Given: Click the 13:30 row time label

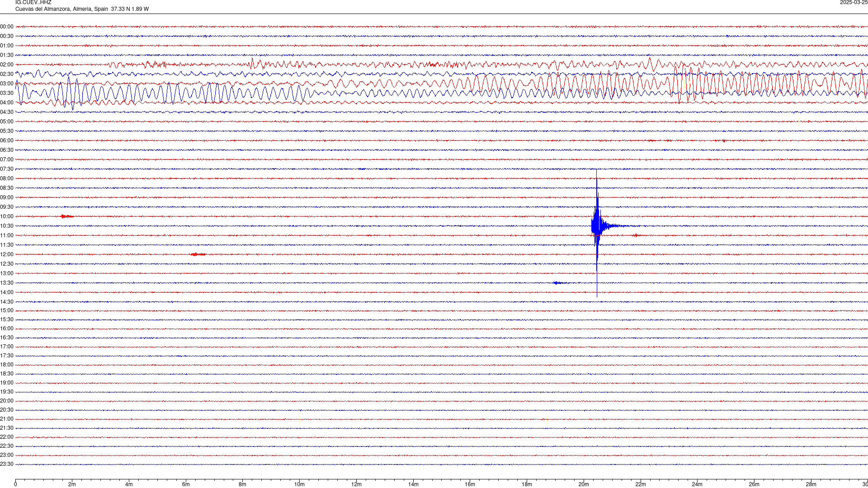Looking at the screenshot, I should pyautogui.click(x=7, y=283).
